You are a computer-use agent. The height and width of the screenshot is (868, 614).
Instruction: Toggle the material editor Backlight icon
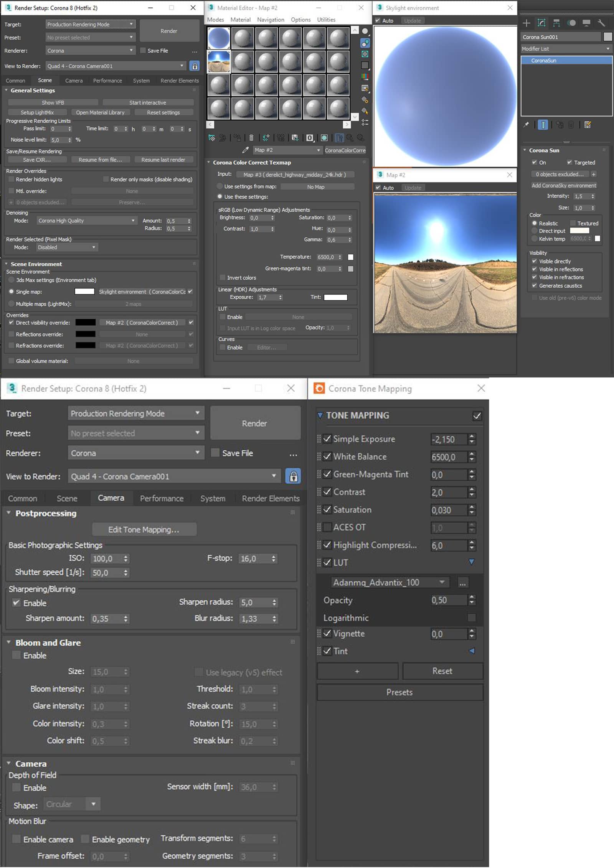tap(365, 43)
